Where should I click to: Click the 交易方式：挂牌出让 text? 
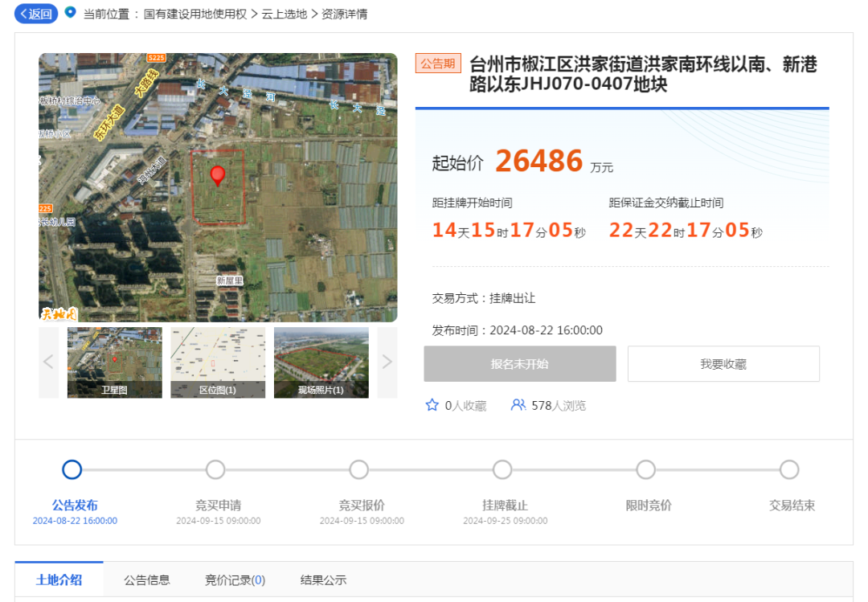[483, 298]
